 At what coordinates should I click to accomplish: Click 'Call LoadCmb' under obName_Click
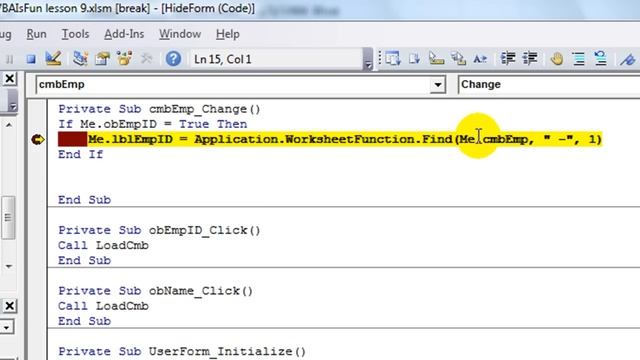[103, 306]
